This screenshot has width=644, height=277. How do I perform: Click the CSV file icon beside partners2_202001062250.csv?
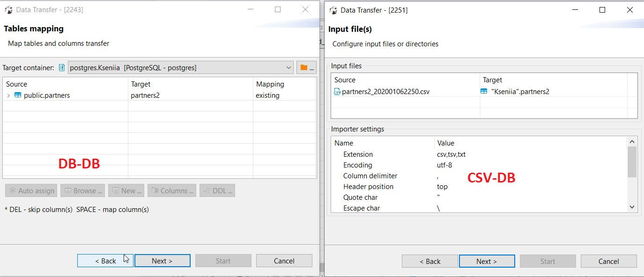tap(337, 91)
